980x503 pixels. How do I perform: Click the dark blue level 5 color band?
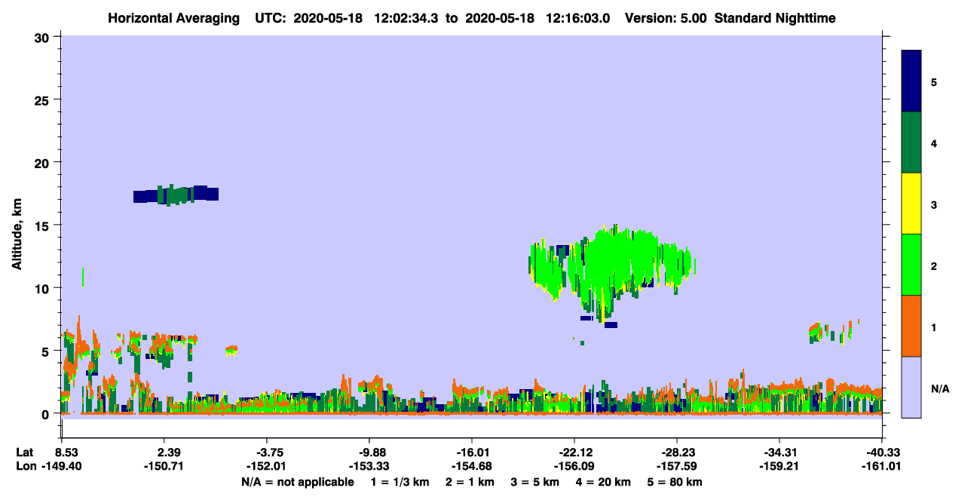click(911, 81)
